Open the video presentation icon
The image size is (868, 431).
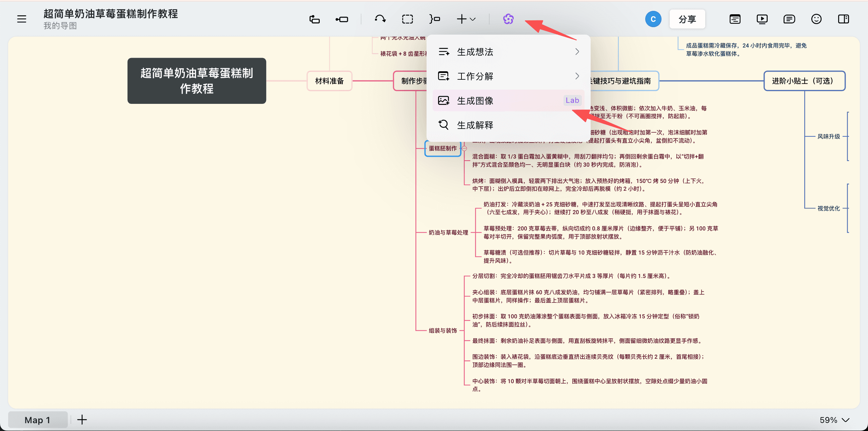(x=762, y=19)
